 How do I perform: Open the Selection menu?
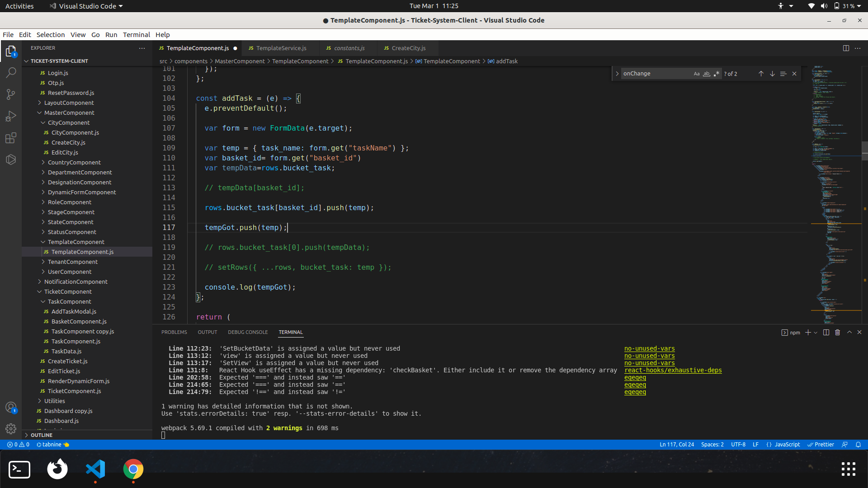[51, 35]
